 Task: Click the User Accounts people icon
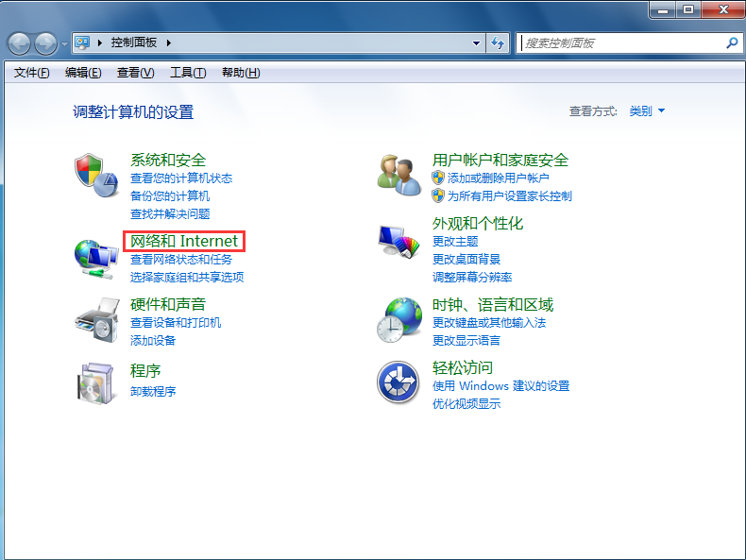pyautogui.click(x=398, y=174)
